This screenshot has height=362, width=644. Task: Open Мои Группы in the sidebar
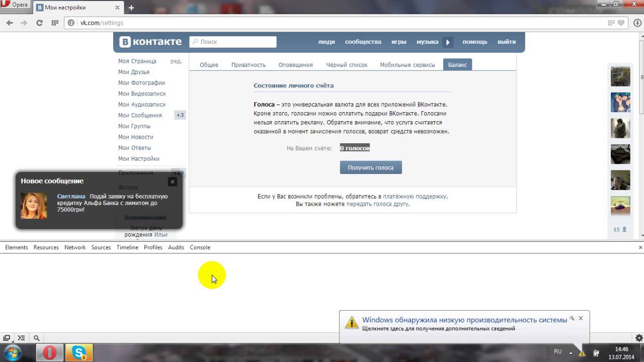point(134,126)
